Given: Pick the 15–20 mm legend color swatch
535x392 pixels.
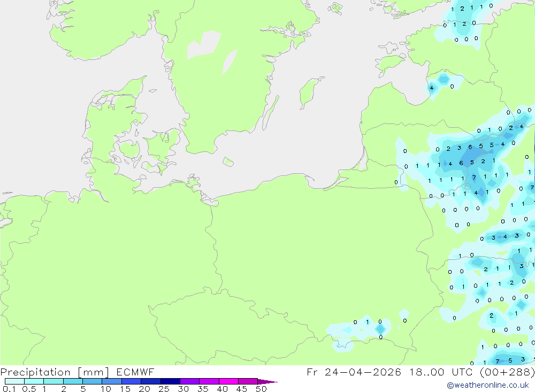Looking at the screenshot, I should [x=131, y=381].
